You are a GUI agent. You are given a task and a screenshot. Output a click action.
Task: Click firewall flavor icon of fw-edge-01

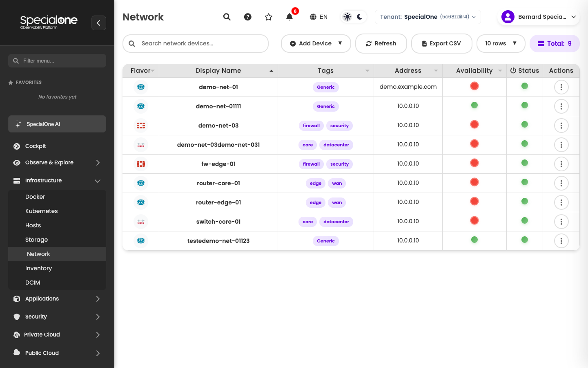pos(141,164)
